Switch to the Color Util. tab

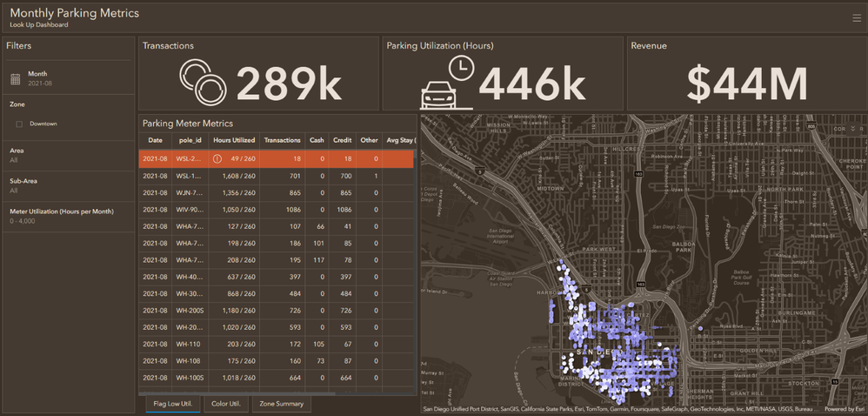(x=225, y=404)
